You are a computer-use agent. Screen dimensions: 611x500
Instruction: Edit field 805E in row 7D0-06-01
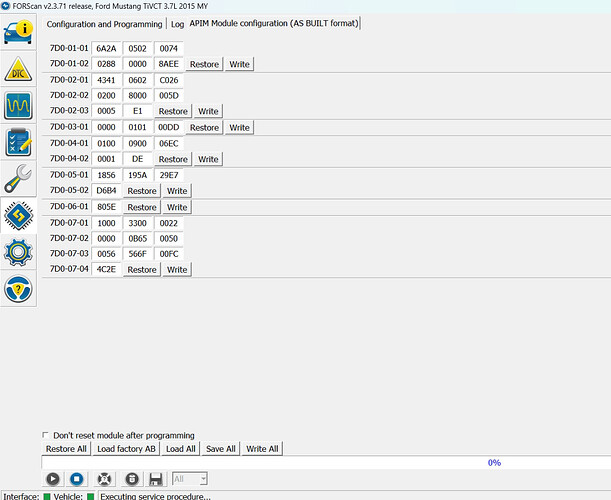106,207
